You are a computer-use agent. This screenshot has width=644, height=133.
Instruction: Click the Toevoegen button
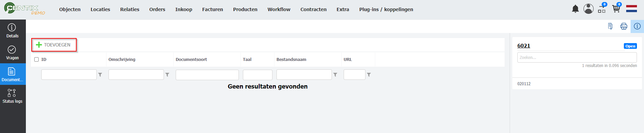click(54, 45)
